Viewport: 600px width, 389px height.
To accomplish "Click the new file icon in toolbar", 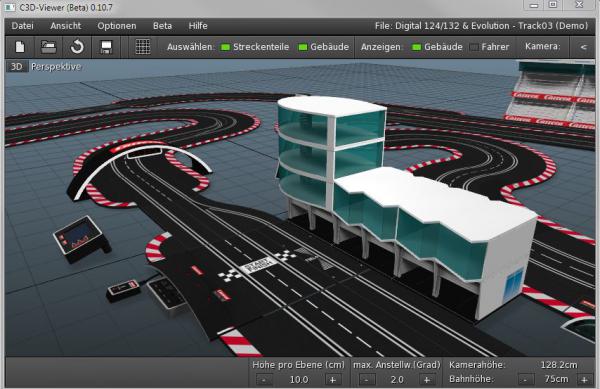I will click(20, 47).
